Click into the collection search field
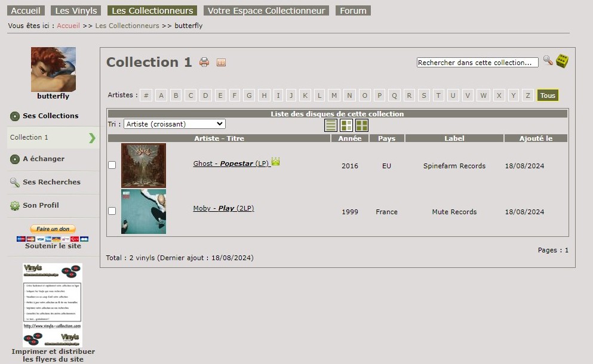Screen dimensions: 593x364 pos(477,63)
